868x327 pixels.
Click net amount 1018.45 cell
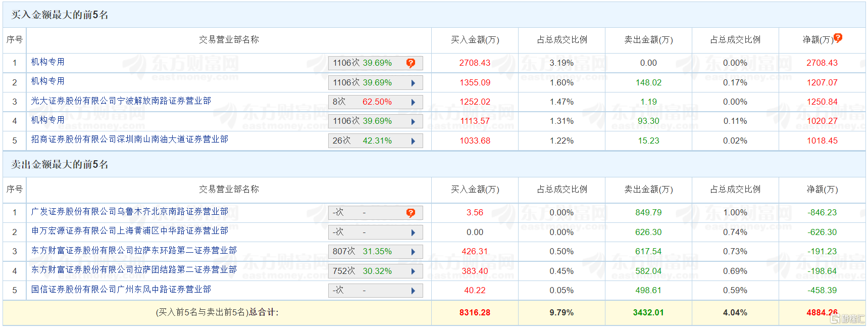822,141
